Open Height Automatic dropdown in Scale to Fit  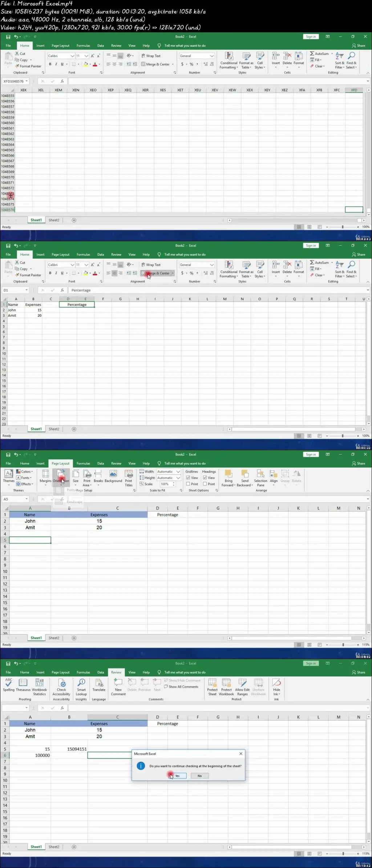[178, 478]
